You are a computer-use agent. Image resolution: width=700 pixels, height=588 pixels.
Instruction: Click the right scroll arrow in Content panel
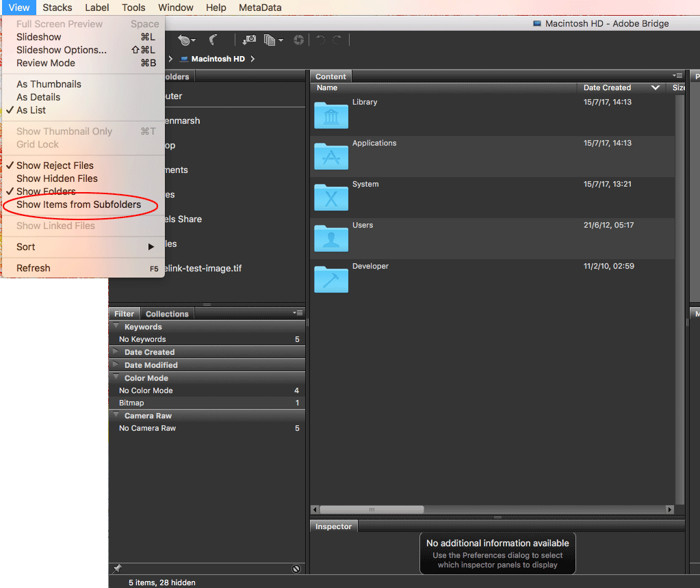pos(669,509)
